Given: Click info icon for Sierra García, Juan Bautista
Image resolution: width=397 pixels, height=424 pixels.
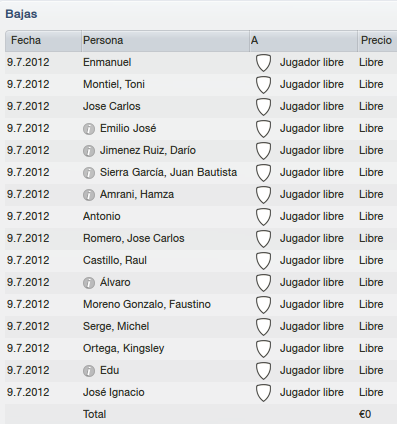Looking at the screenshot, I should coord(89,173).
